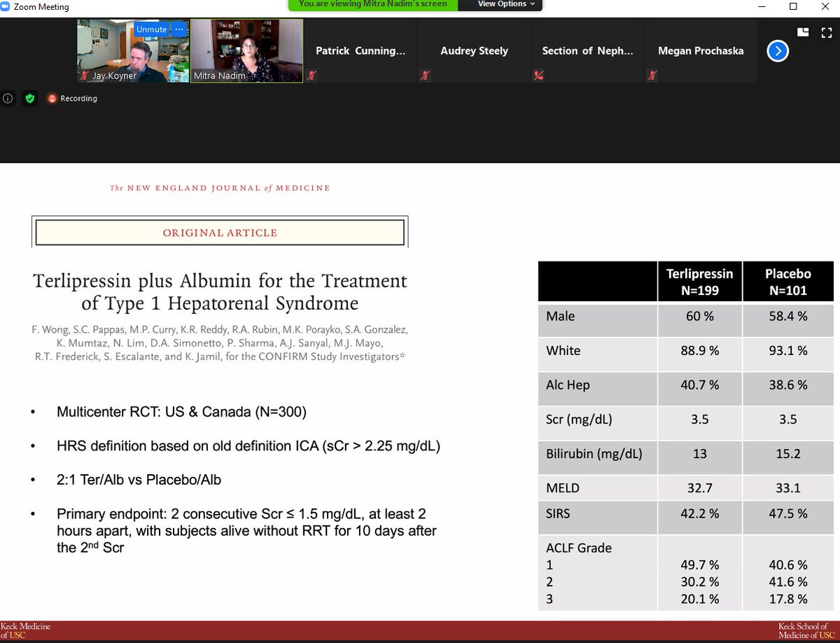
Task: Click the MELD row label
Action: click(x=563, y=488)
